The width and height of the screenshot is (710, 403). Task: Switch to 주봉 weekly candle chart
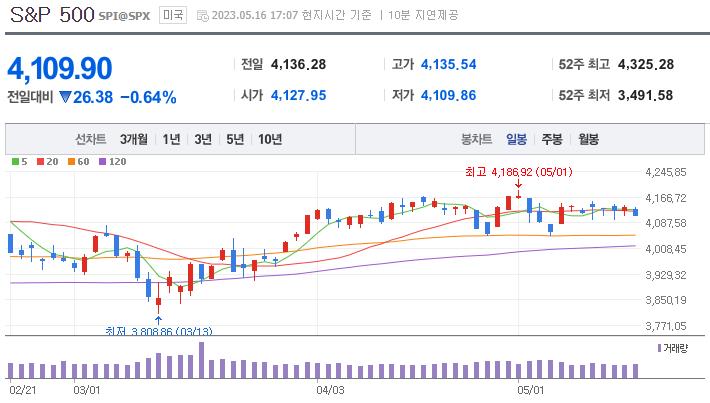[x=552, y=139]
